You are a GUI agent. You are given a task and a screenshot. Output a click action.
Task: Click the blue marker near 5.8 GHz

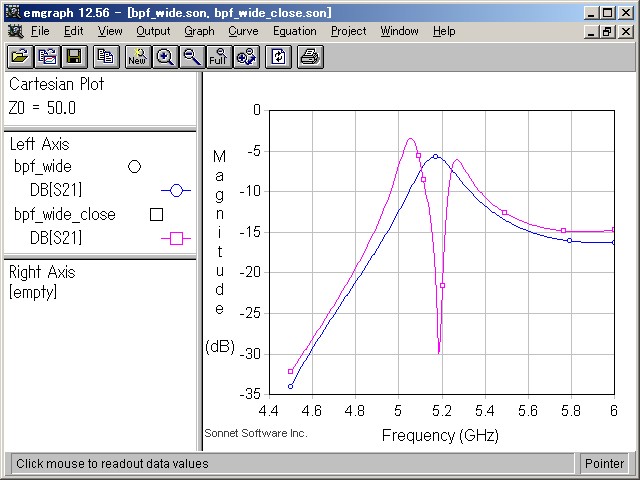[569, 240]
